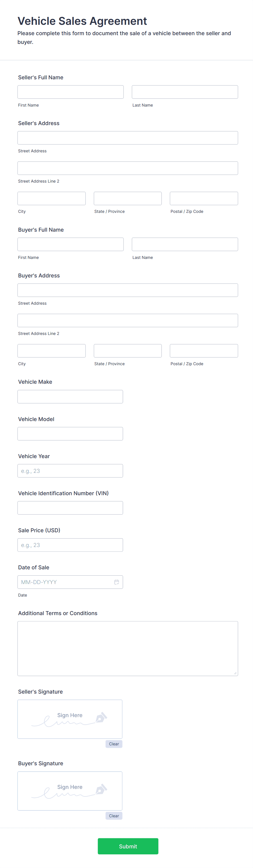The width and height of the screenshot is (253, 868).
Task: Click the Seller's Last Name field
Action: pos(185,92)
